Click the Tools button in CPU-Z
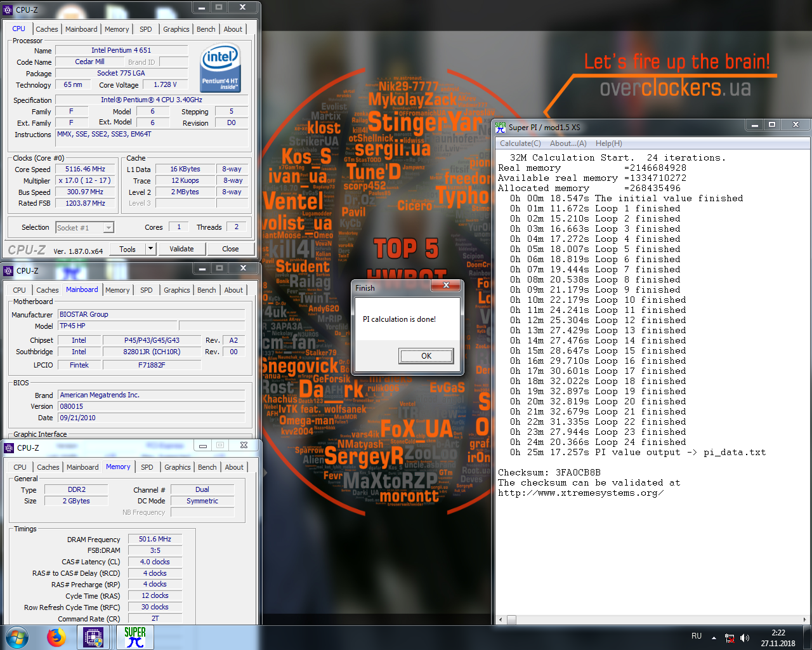 point(128,249)
